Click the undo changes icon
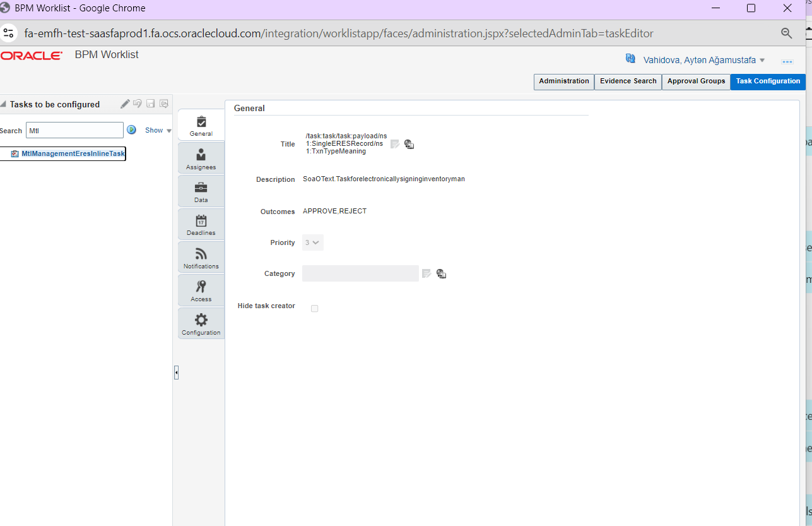This screenshot has width=812, height=526. 138,104
